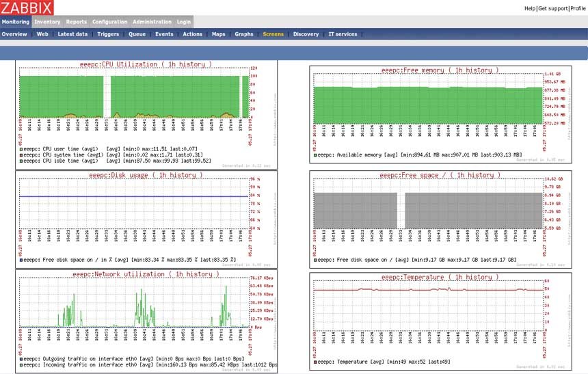Click the 'CPU user time (avg1)' legend row
Viewport: 588px width, 374px height.
click(109, 149)
